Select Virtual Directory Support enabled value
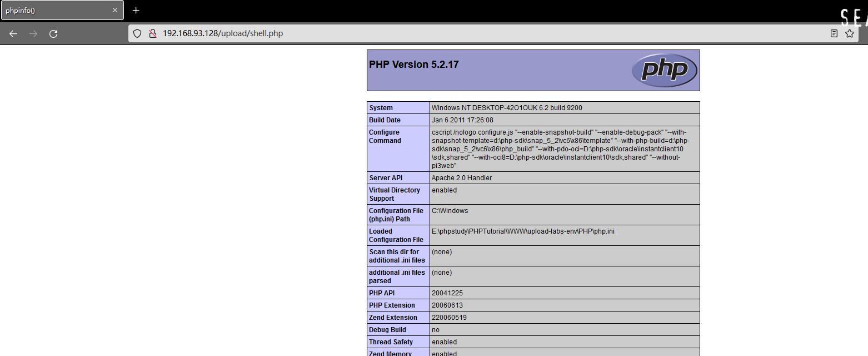The height and width of the screenshot is (356, 868). (x=444, y=190)
